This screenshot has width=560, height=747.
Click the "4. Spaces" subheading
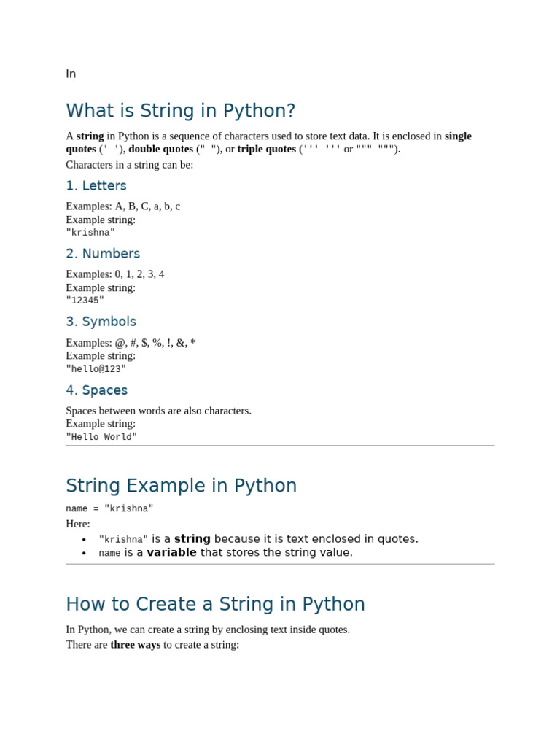96,390
